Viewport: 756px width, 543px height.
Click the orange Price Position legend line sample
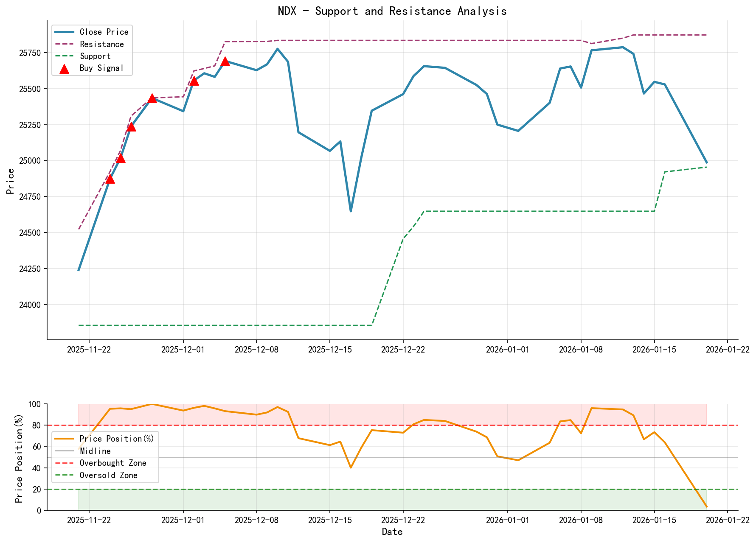(x=64, y=439)
